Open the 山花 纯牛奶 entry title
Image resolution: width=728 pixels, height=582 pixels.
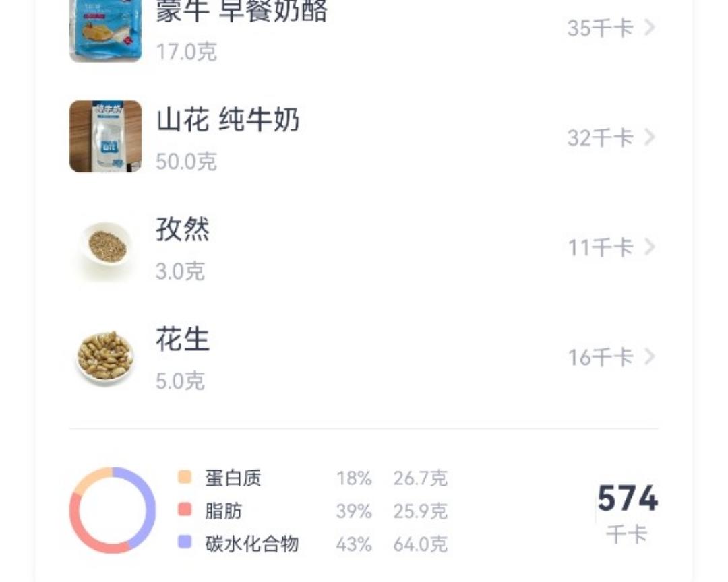pos(228,121)
